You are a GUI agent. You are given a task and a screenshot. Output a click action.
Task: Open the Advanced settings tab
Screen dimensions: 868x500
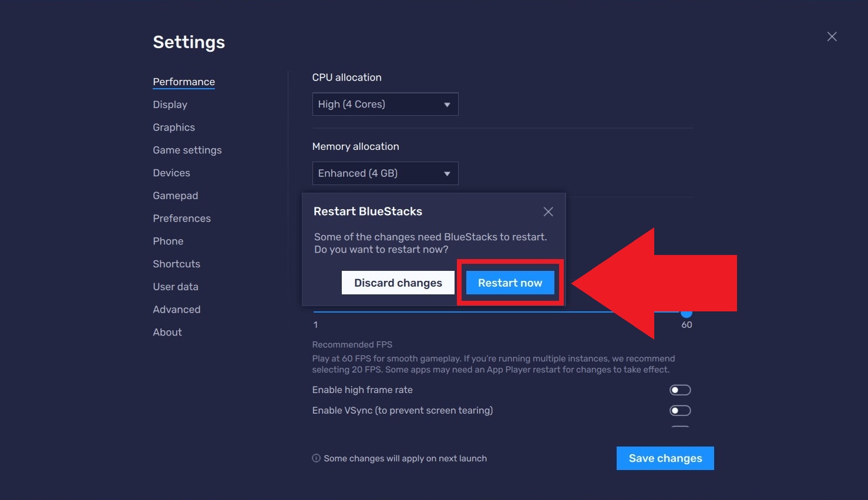pos(176,310)
